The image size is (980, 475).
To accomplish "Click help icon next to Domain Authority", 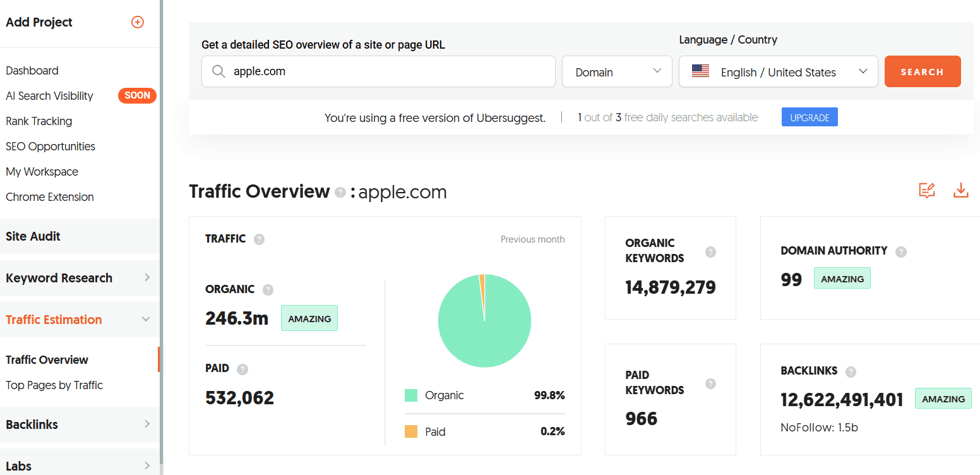I will pos(901,251).
